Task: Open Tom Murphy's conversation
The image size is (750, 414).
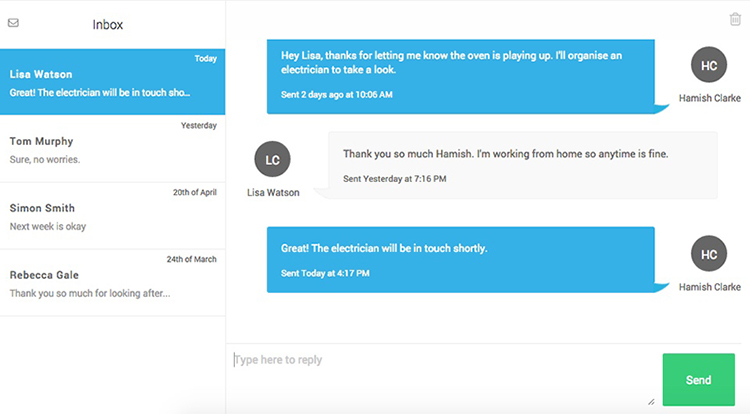Action: (113, 149)
